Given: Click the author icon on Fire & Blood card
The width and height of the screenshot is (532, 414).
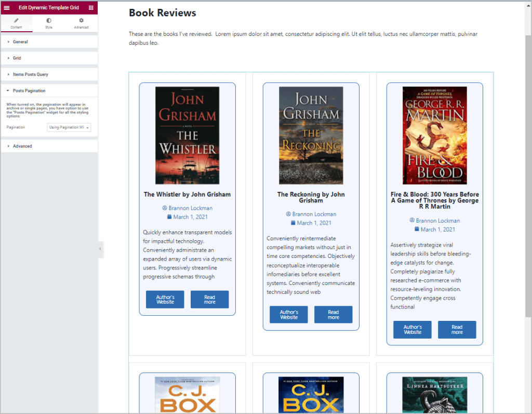Looking at the screenshot, I should coord(412,220).
